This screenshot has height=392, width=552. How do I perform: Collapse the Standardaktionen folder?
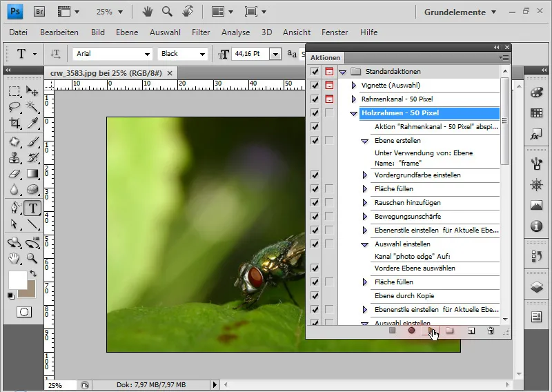click(342, 72)
